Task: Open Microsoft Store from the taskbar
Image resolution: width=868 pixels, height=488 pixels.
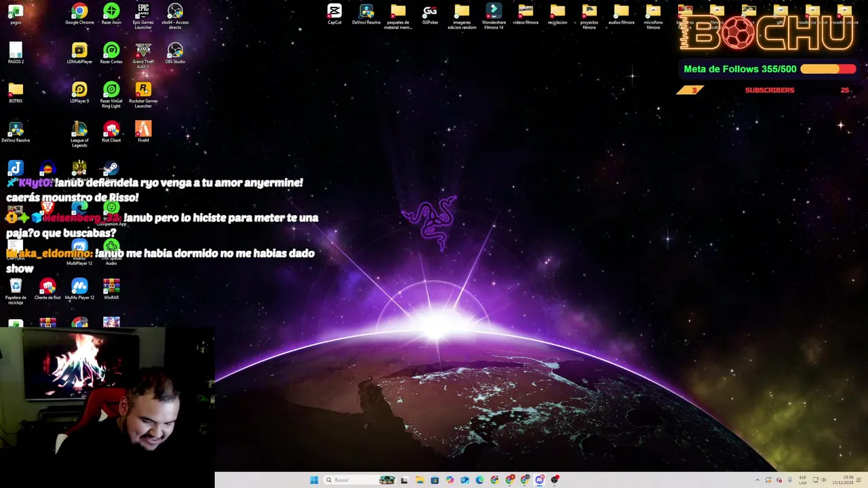Action: tap(435, 480)
